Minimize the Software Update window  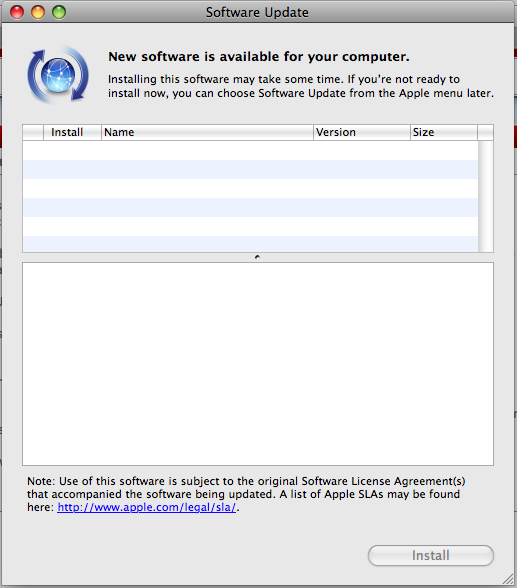click(38, 12)
